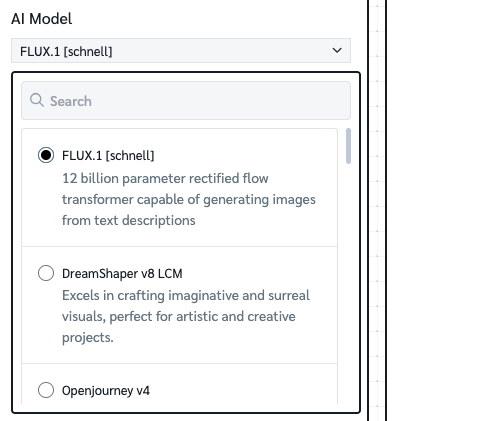Click the chevron arrow on AI Model dropdown

click(x=337, y=51)
